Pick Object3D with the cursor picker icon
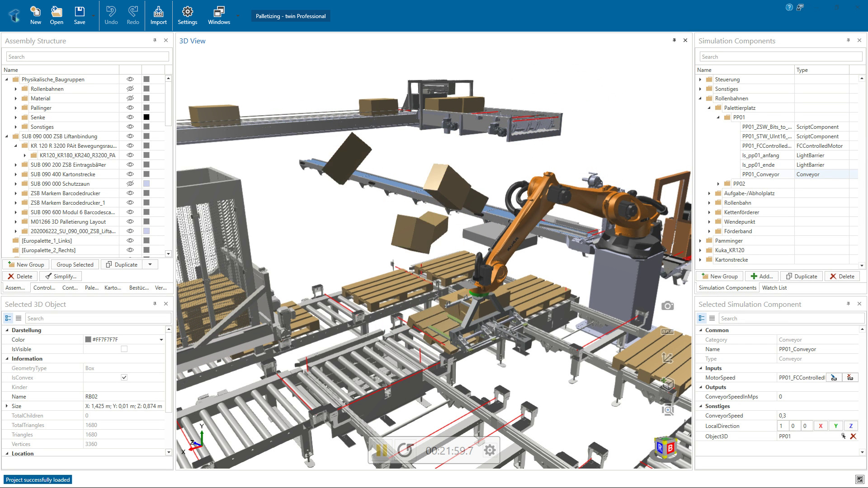The image size is (868, 488). pos(843,436)
